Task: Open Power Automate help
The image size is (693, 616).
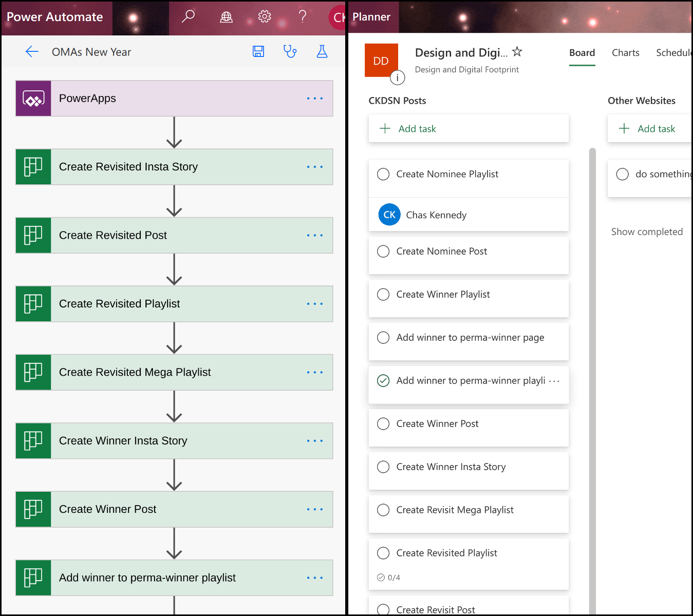Action: 303,17
